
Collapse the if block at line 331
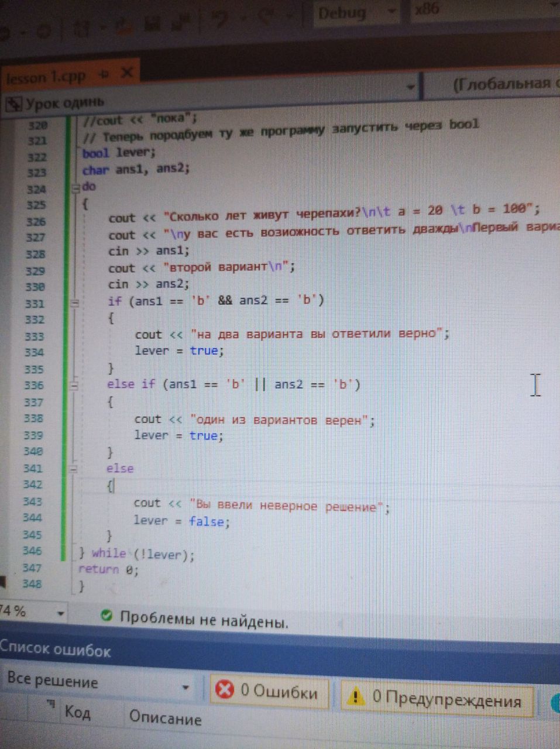coord(74,303)
